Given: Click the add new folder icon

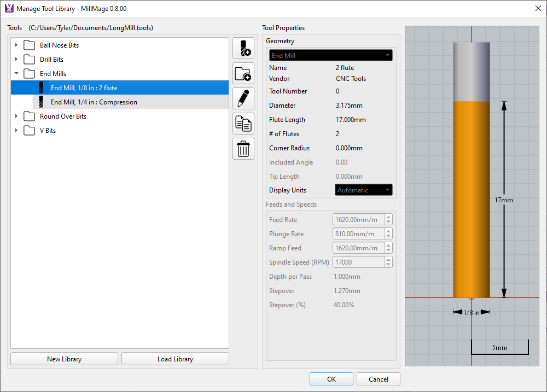Looking at the screenshot, I should pyautogui.click(x=243, y=73).
